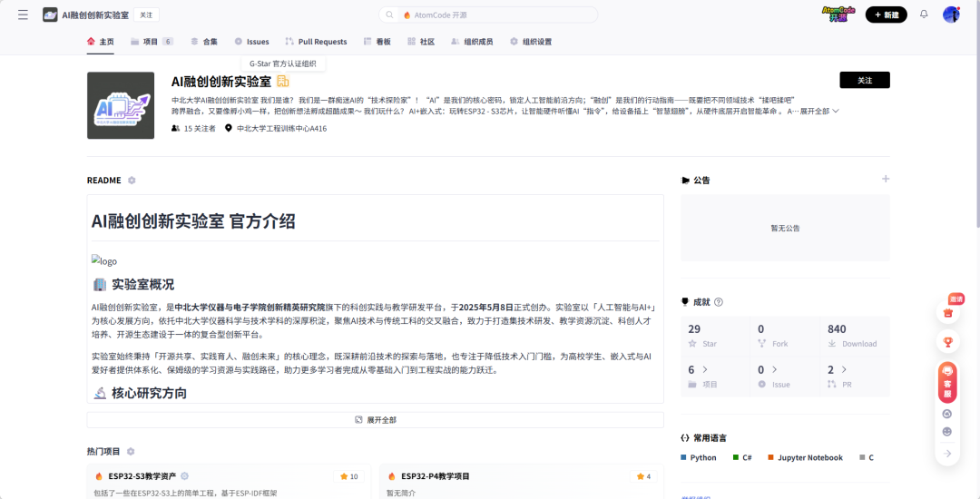Switch to 合集 tab
This screenshot has height=499, width=980.
pyautogui.click(x=204, y=42)
